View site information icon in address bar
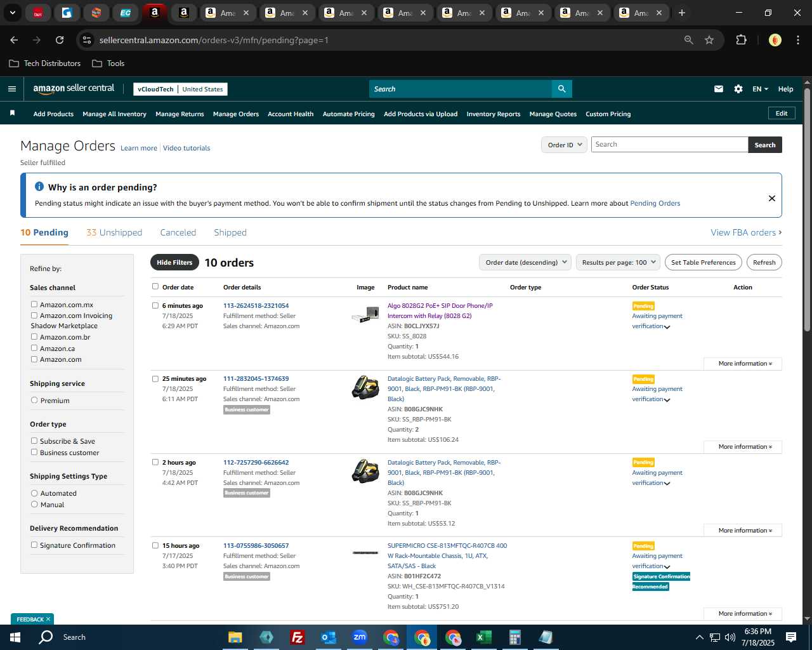The image size is (812, 650). (88, 40)
